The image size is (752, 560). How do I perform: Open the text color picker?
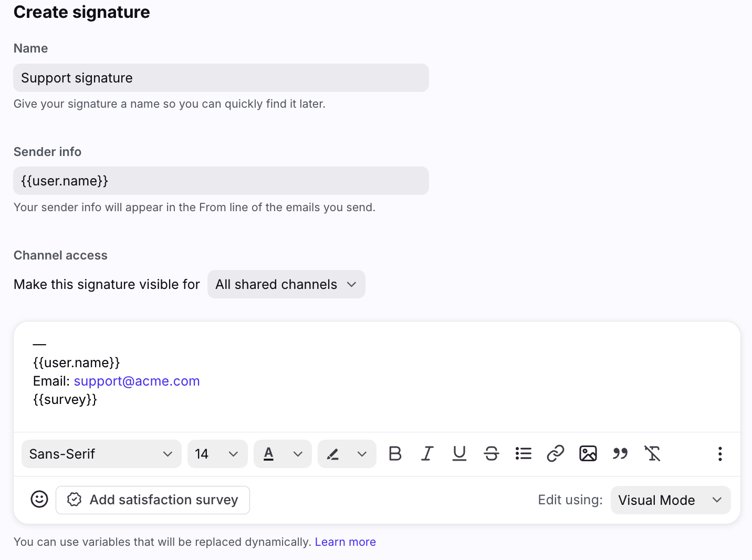[x=283, y=454]
